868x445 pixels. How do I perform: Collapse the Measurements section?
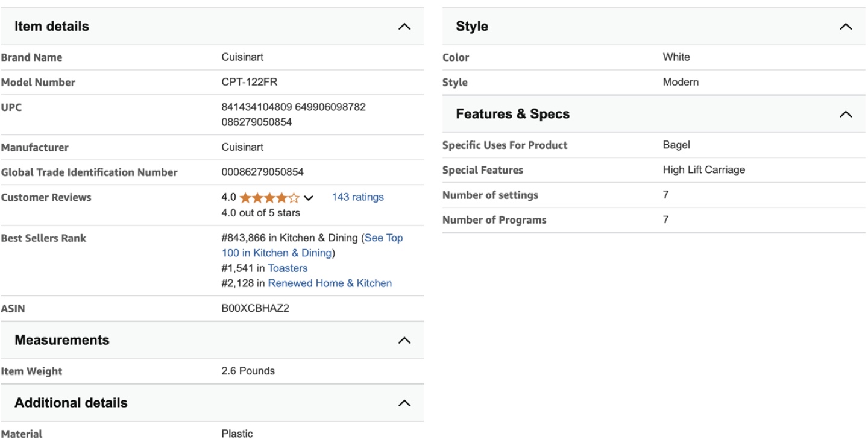[404, 341]
